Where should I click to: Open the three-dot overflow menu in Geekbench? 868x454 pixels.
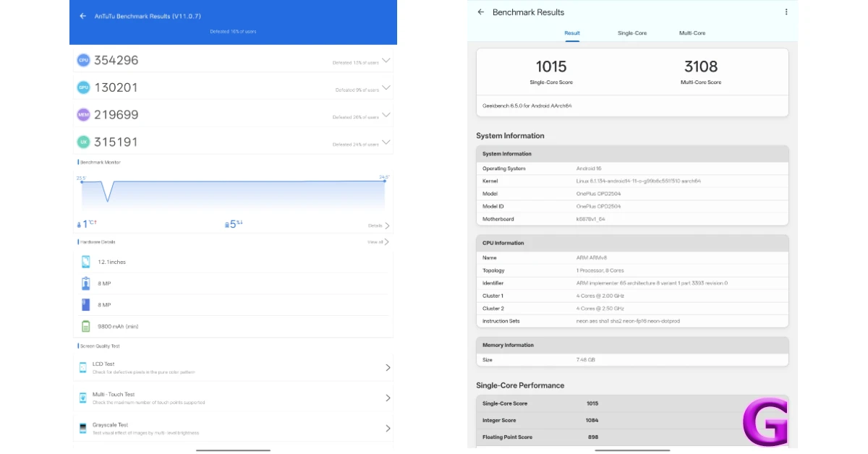pyautogui.click(x=786, y=12)
